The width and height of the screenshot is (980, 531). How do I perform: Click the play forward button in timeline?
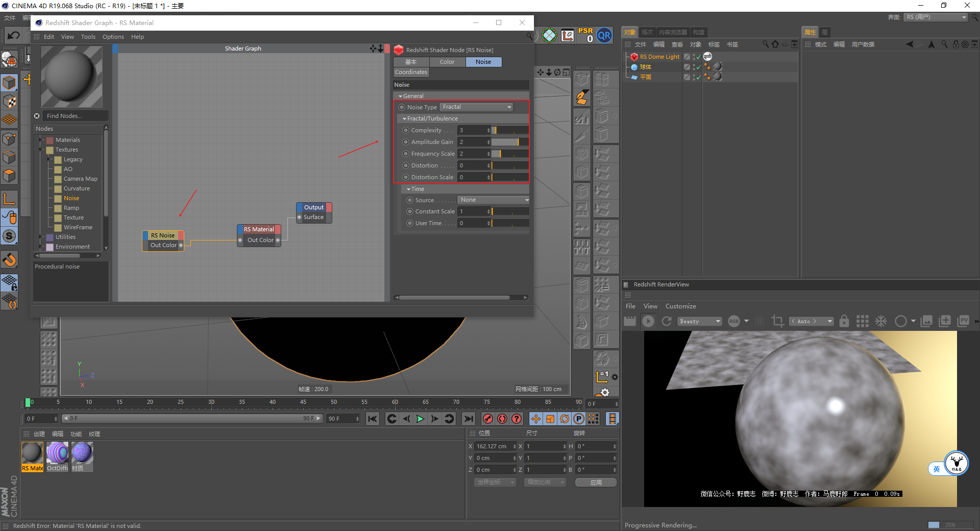click(x=420, y=419)
